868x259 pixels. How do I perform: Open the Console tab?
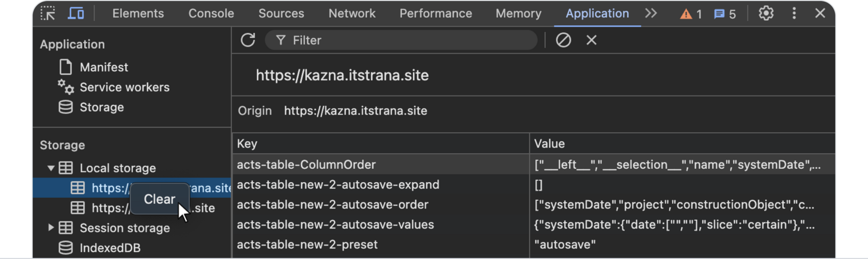tap(211, 13)
